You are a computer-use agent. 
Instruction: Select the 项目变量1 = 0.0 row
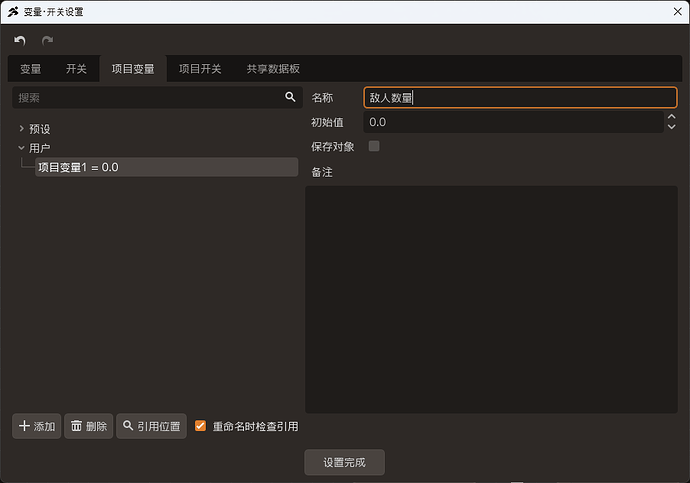[166, 167]
